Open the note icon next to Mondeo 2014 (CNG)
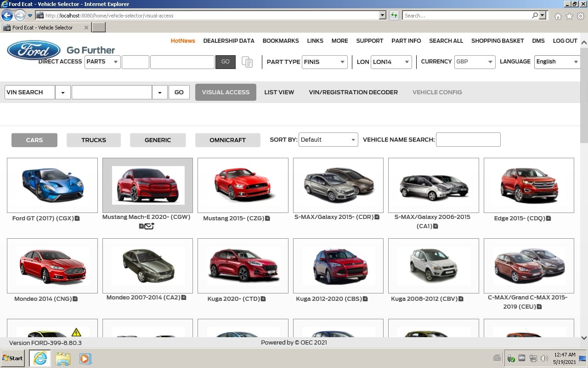Screen dimensions: 588x368 click(x=75, y=299)
